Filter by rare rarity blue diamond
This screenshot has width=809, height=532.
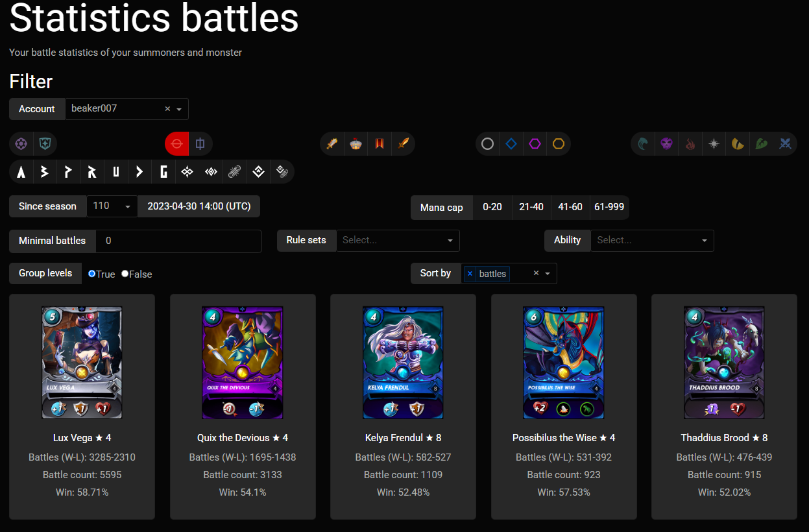(511, 143)
